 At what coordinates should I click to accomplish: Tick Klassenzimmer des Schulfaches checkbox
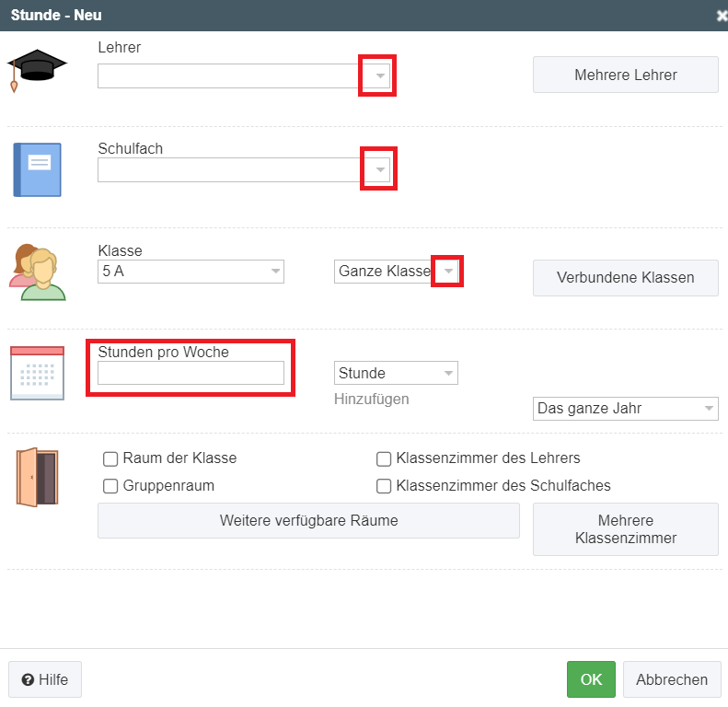pyautogui.click(x=384, y=486)
